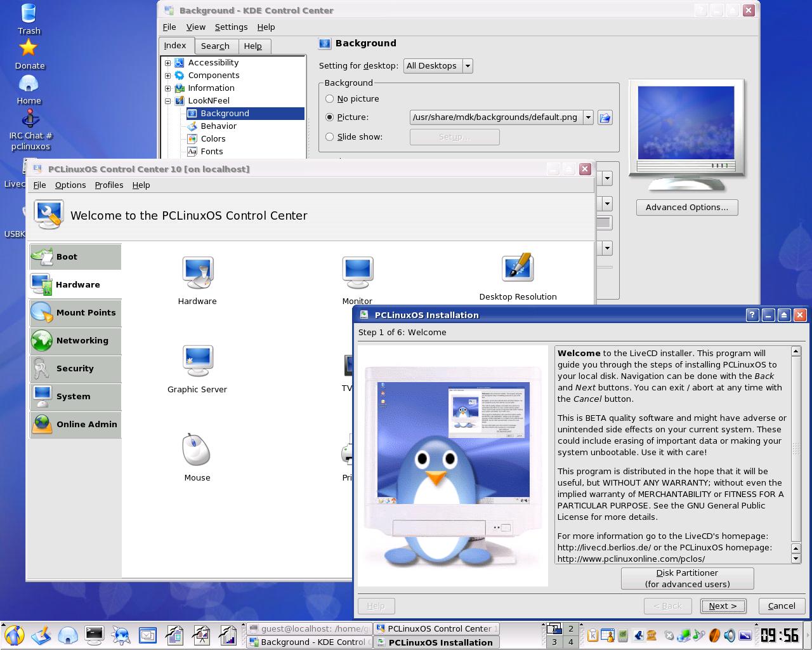Open the Setting for desktop dropdown
This screenshot has width=812, height=650.
[438, 66]
